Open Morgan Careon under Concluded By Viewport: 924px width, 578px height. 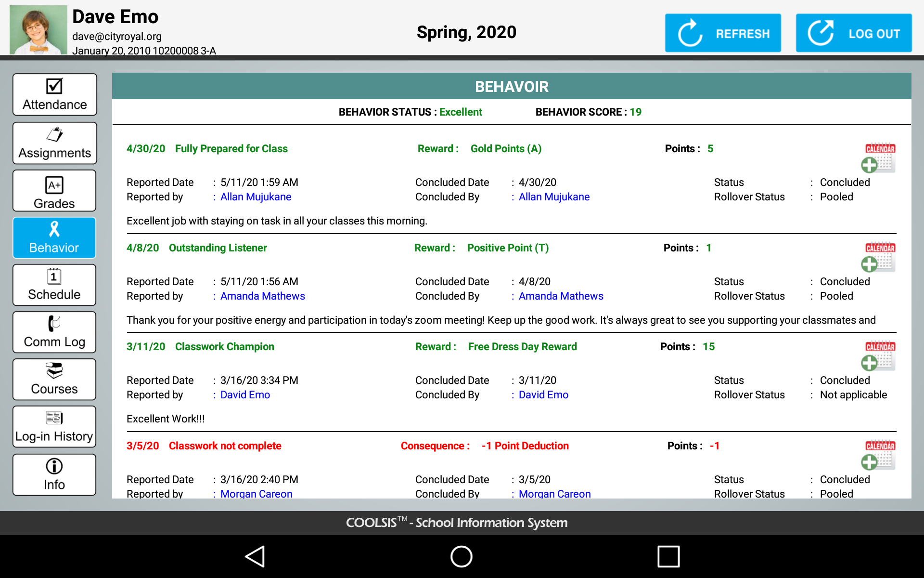coord(554,494)
